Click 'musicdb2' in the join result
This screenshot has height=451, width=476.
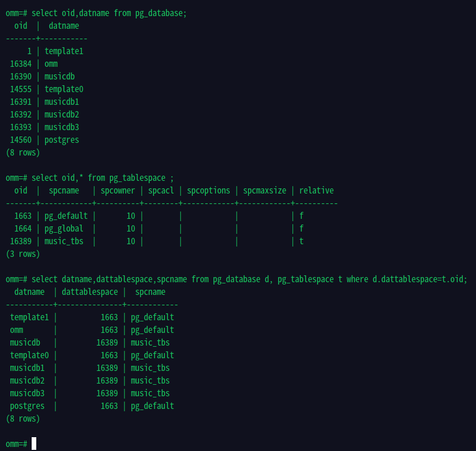click(27, 381)
